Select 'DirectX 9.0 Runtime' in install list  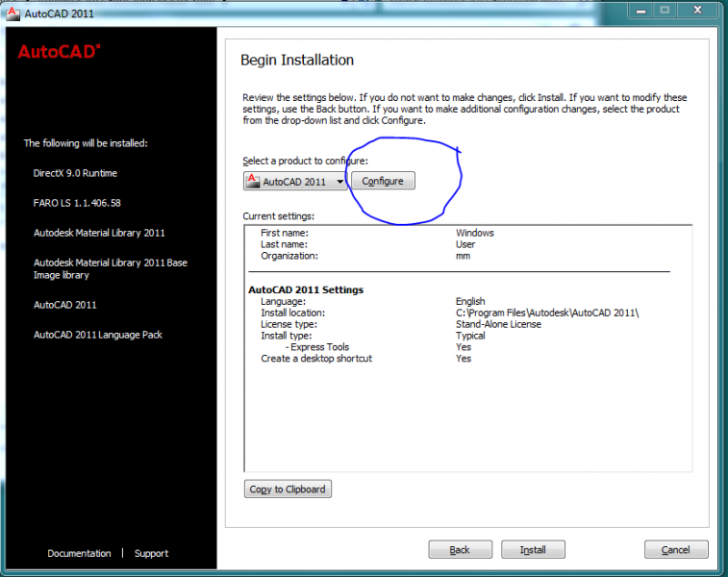(x=75, y=173)
